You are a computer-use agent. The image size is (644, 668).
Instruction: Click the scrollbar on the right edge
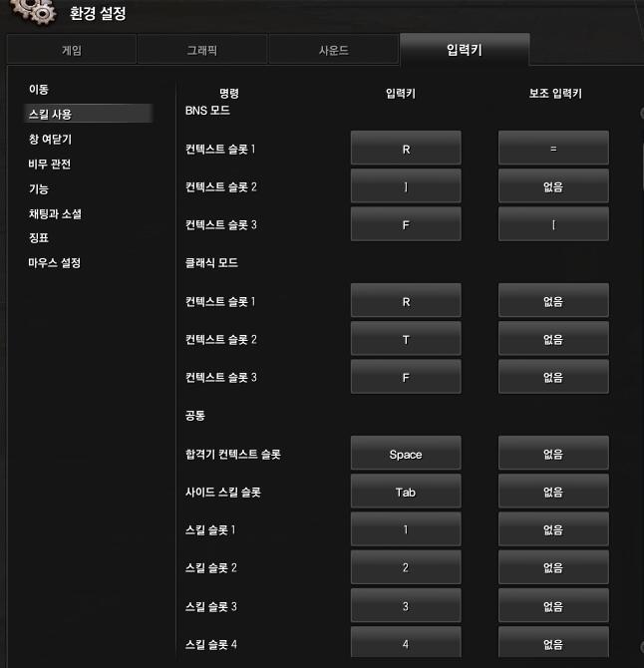pyautogui.click(x=642, y=167)
